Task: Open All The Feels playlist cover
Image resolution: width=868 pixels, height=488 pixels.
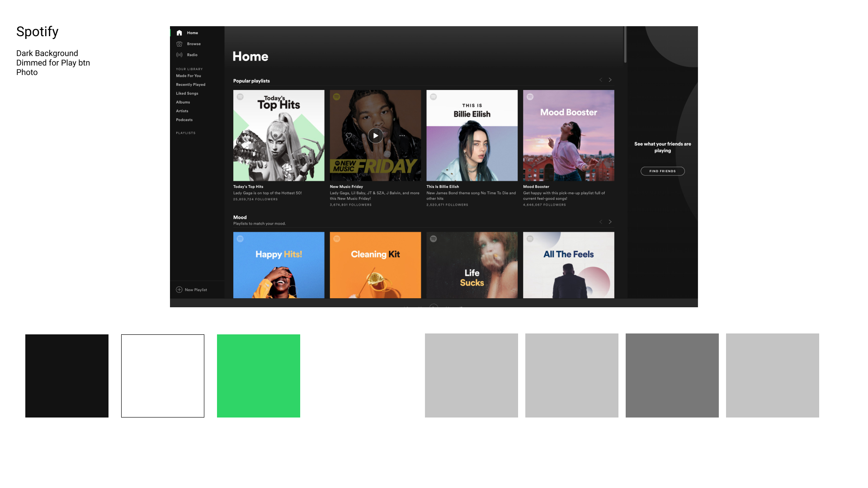Action: click(569, 265)
